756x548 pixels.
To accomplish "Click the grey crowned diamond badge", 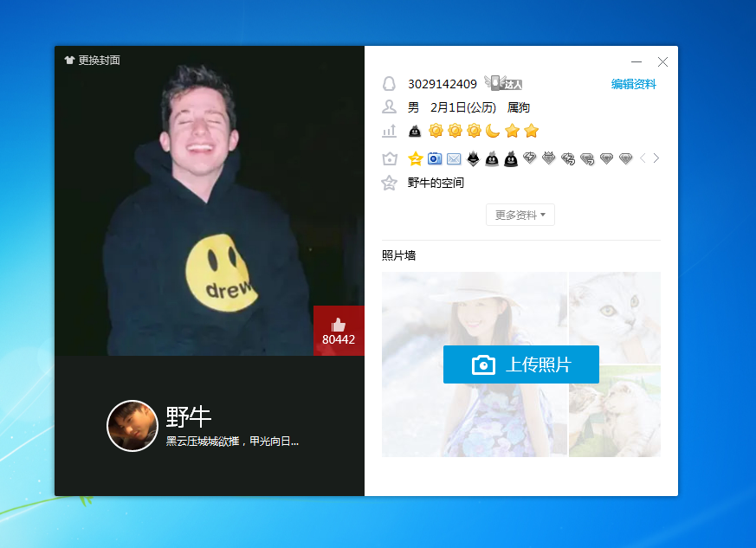I will click(x=549, y=158).
